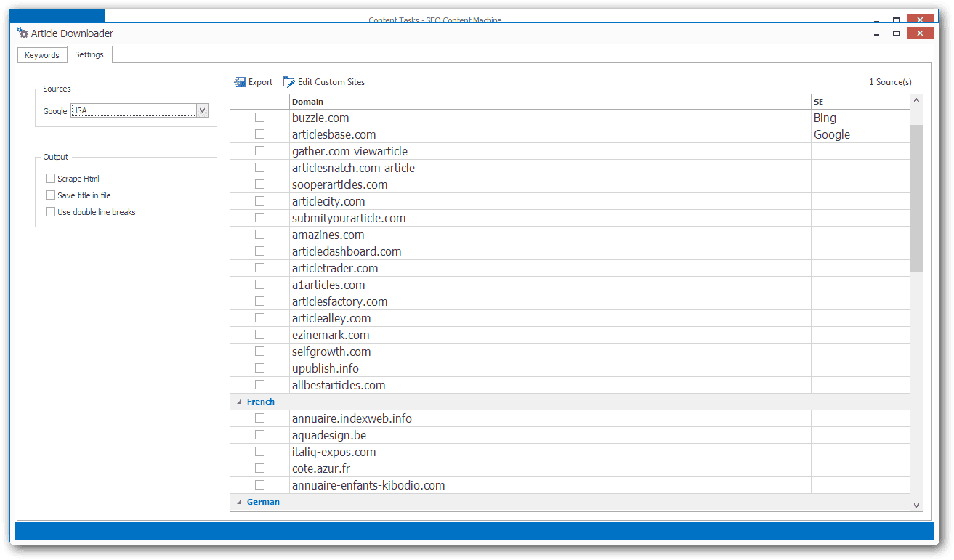Check the annuaire.indexweb.info checkbox

[259, 418]
